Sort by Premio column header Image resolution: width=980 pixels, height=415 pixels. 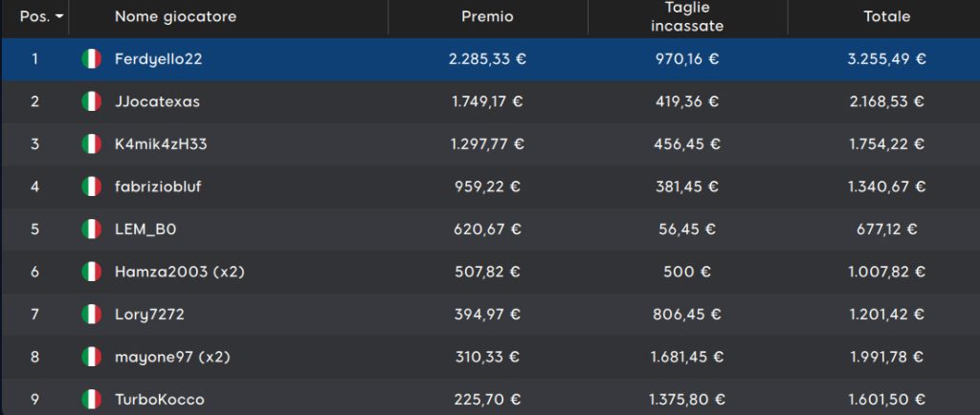(487, 17)
